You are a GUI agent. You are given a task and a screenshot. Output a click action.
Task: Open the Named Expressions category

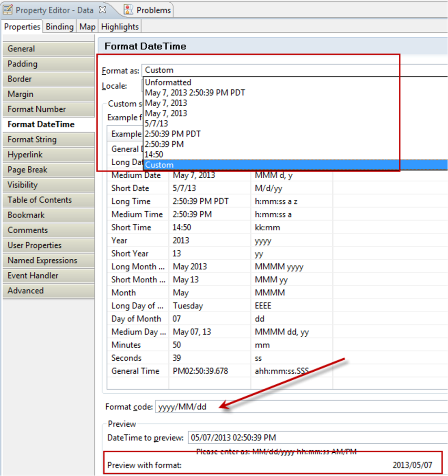48,261
